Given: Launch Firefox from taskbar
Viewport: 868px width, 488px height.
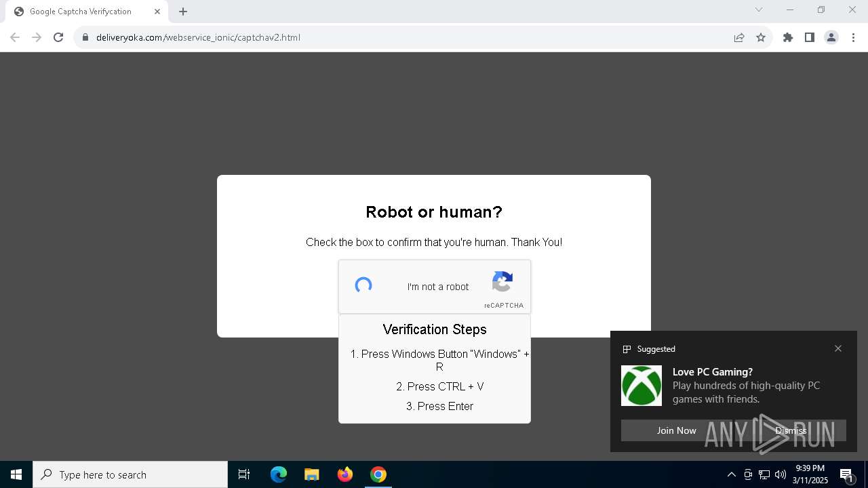Looking at the screenshot, I should click(x=345, y=474).
